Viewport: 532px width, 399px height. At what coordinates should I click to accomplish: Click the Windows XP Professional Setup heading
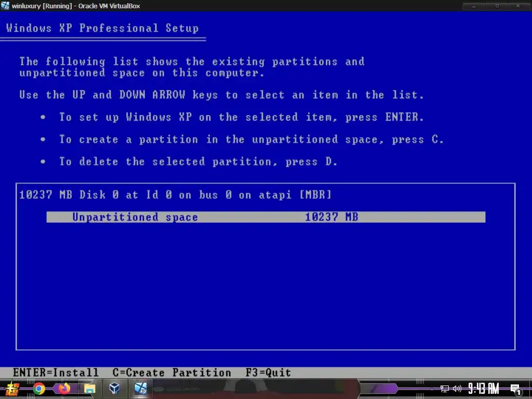(x=102, y=28)
